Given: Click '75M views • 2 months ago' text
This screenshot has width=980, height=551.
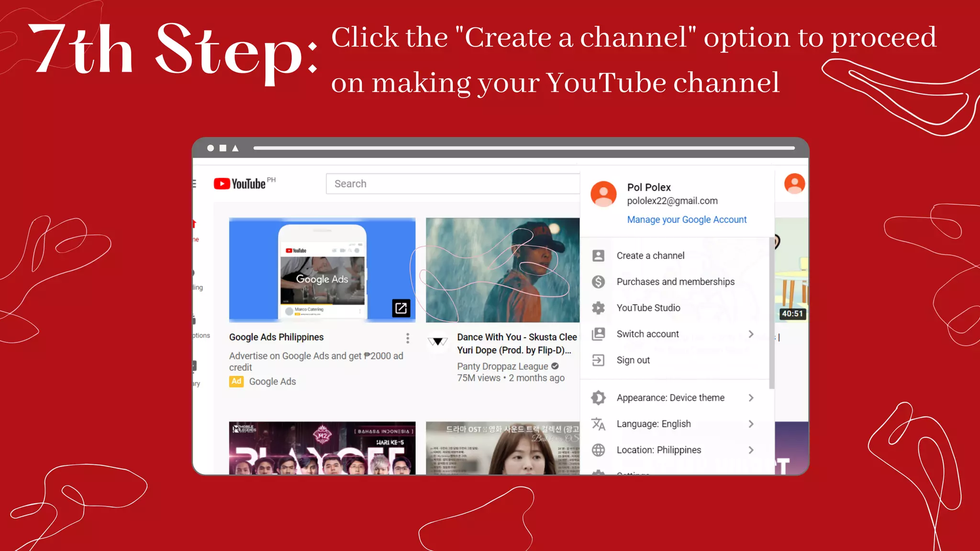Looking at the screenshot, I should [x=511, y=378].
